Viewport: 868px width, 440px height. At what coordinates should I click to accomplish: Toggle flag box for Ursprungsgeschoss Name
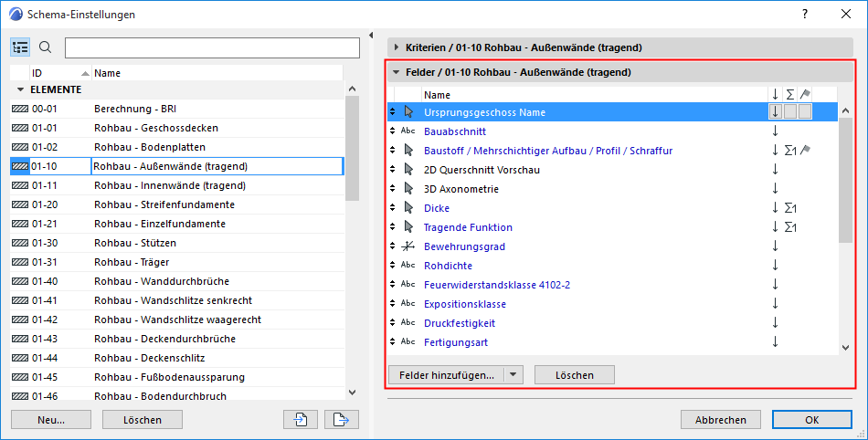coord(805,111)
